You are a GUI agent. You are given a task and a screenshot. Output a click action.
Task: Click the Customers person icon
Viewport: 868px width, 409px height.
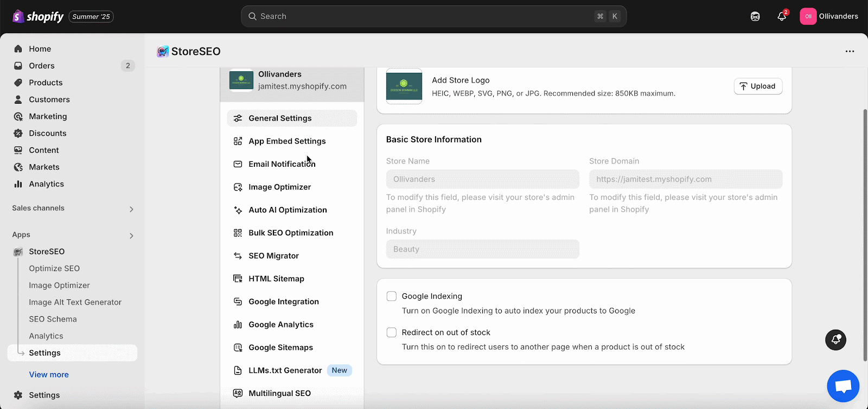(x=18, y=99)
